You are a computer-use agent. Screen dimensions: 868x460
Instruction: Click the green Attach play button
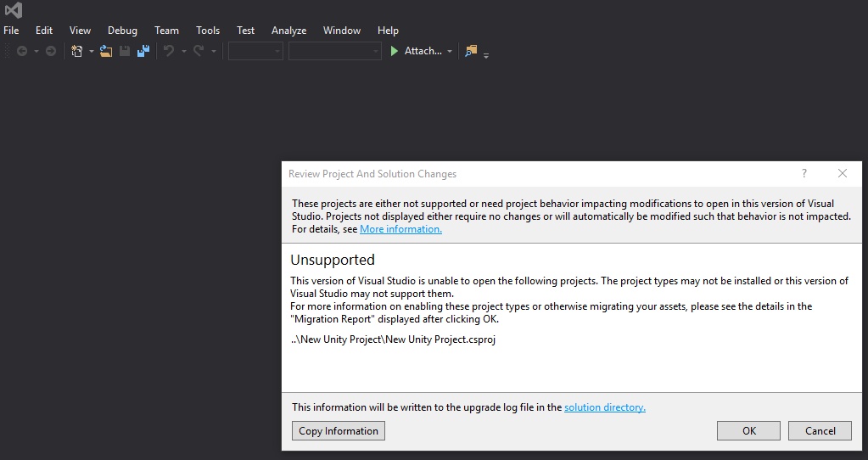pos(395,51)
